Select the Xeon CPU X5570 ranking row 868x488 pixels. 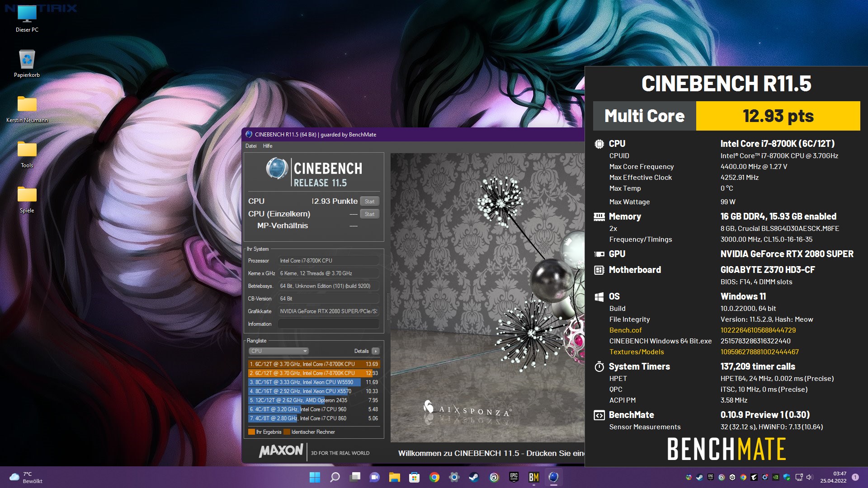[314, 391]
